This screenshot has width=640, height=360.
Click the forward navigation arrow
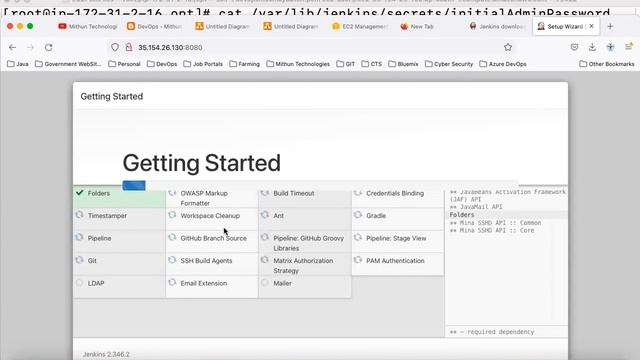[31, 47]
